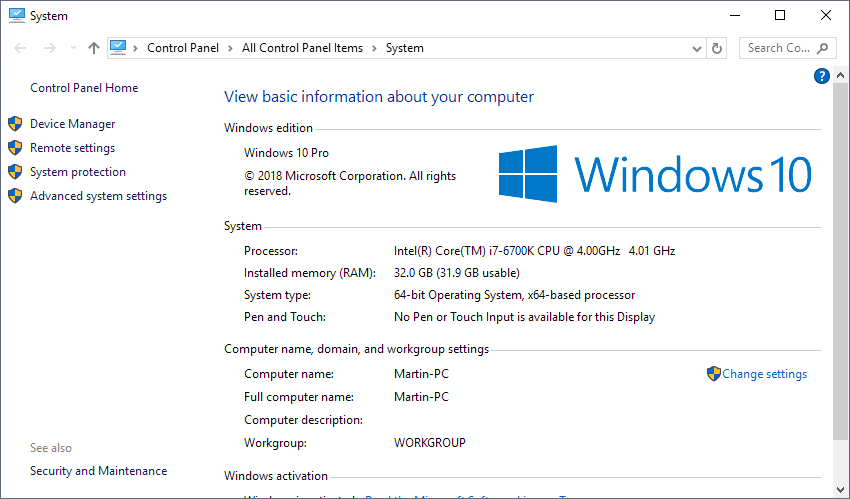Click the 2018 Microsoft Corporation copyright text
This screenshot has width=850, height=499.
pyautogui.click(x=350, y=184)
